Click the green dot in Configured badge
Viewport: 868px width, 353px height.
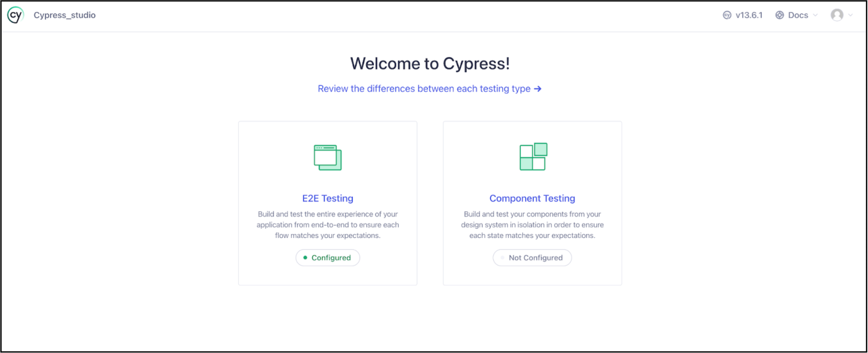(305, 258)
